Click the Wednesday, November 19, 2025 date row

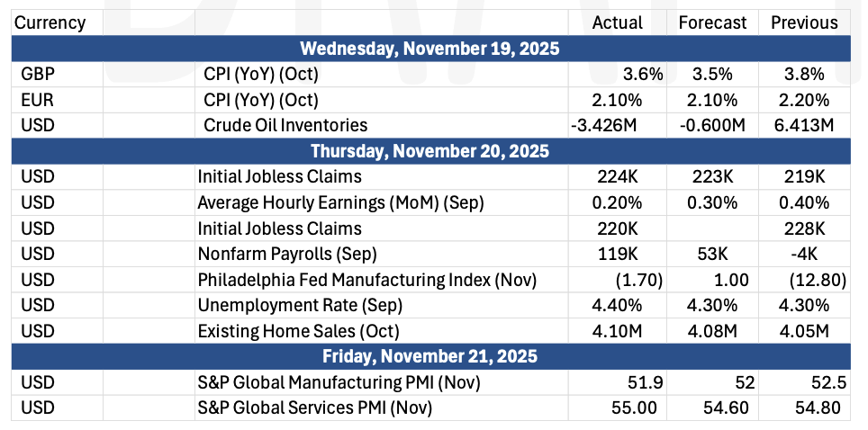point(429,49)
